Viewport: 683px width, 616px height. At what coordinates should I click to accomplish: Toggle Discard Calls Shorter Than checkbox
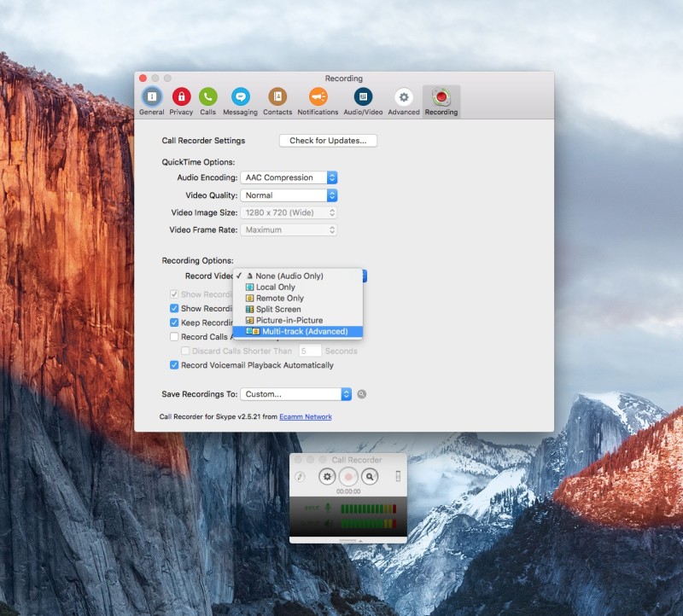tap(185, 351)
